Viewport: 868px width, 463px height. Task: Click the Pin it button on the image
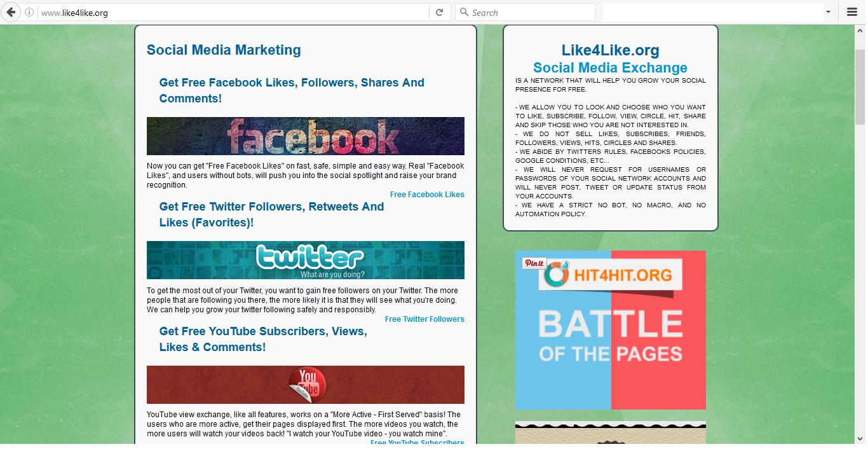(534, 263)
